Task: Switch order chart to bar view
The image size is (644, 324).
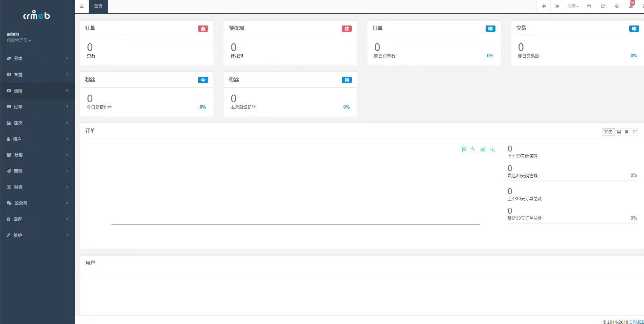Action: click(483, 149)
